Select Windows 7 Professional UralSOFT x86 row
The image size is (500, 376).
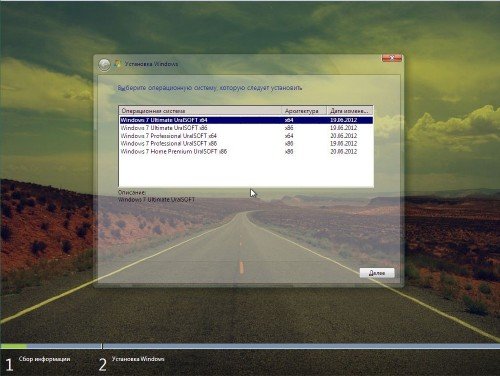(246, 143)
